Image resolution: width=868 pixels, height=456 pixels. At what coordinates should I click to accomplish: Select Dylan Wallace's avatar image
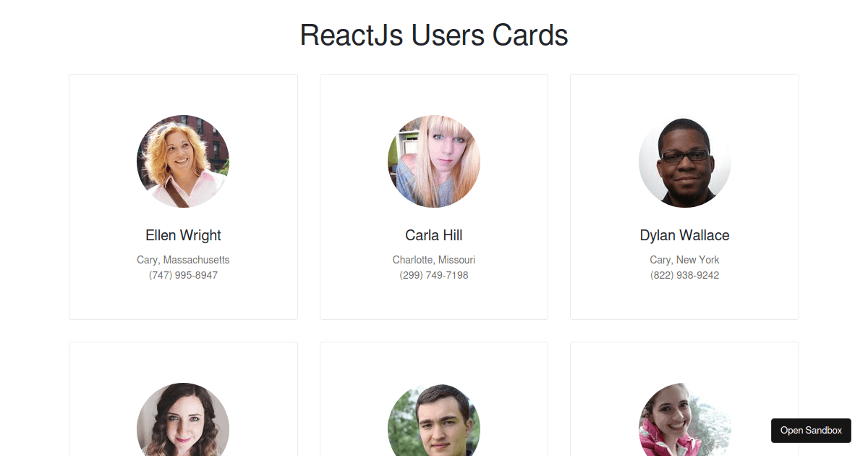(x=685, y=161)
